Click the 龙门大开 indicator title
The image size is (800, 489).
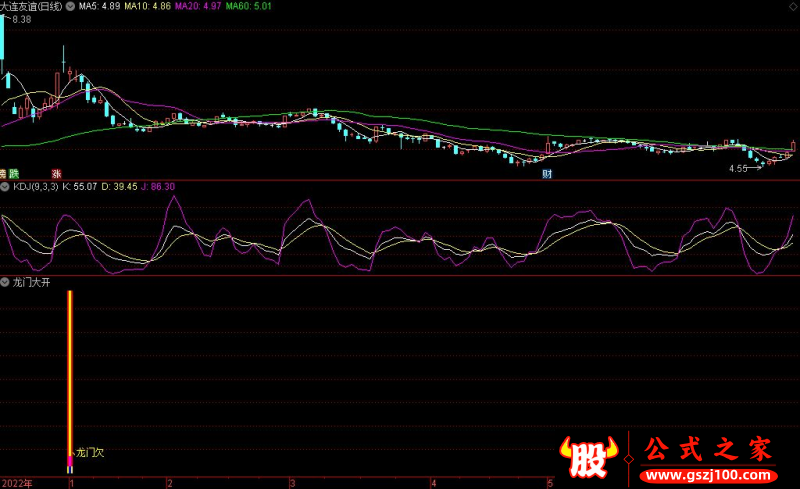[x=31, y=283]
